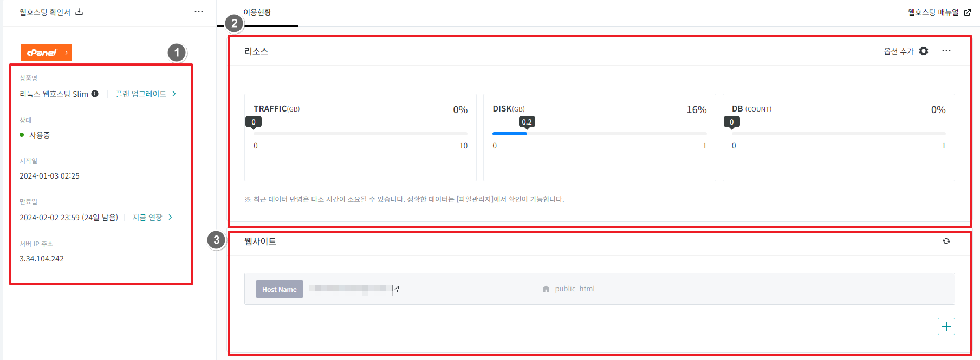Image resolution: width=980 pixels, height=360 pixels.
Task: Click the DB count progress bar
Action: 838,134
